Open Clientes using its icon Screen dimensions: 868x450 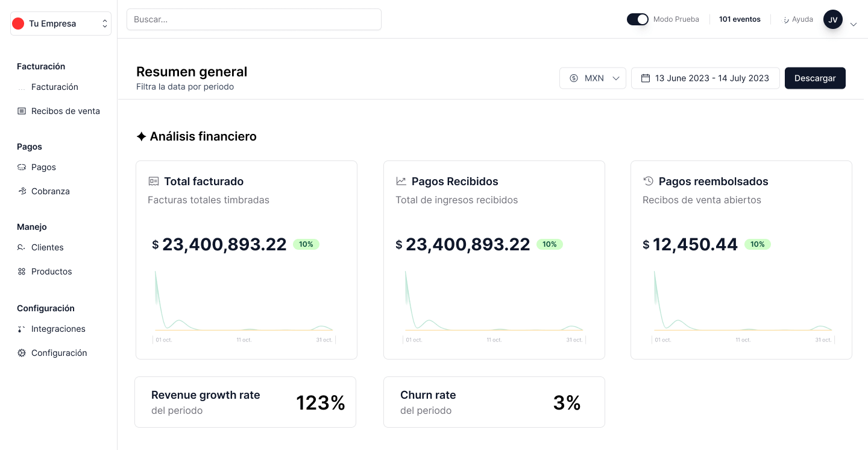click(x=22, y=247)
